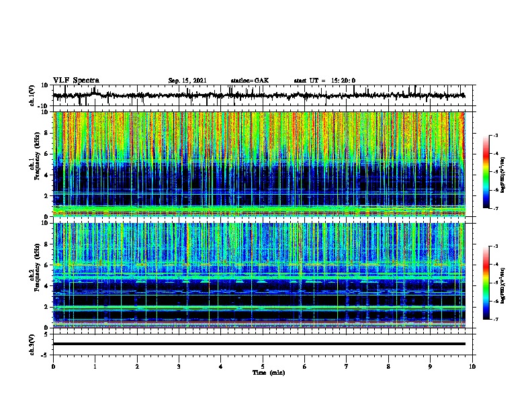Click the ch.2 "Frequency (kHz)" axis label
The height and width of the screenshot is (411, 532).
[x=37, y=267]
